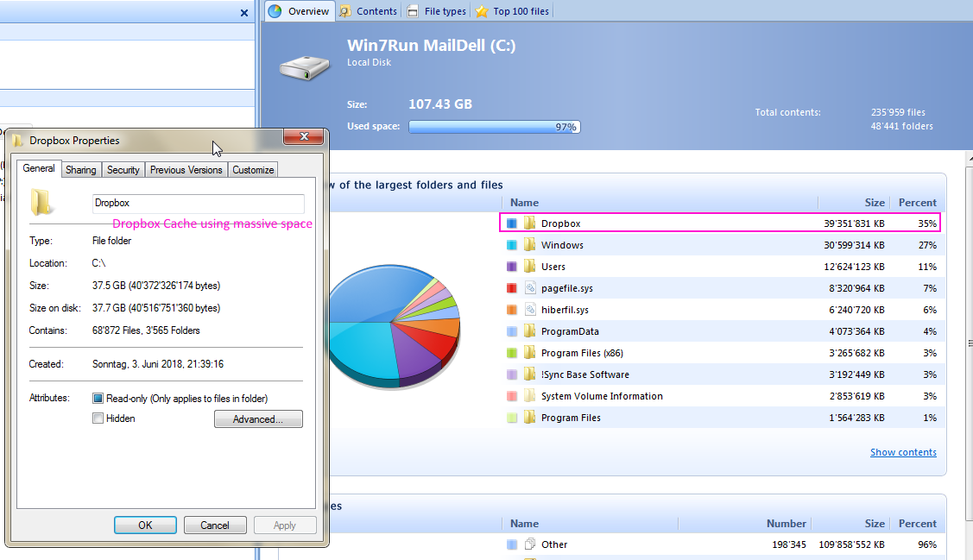Confirm the dialog with OK

(145, 525)
